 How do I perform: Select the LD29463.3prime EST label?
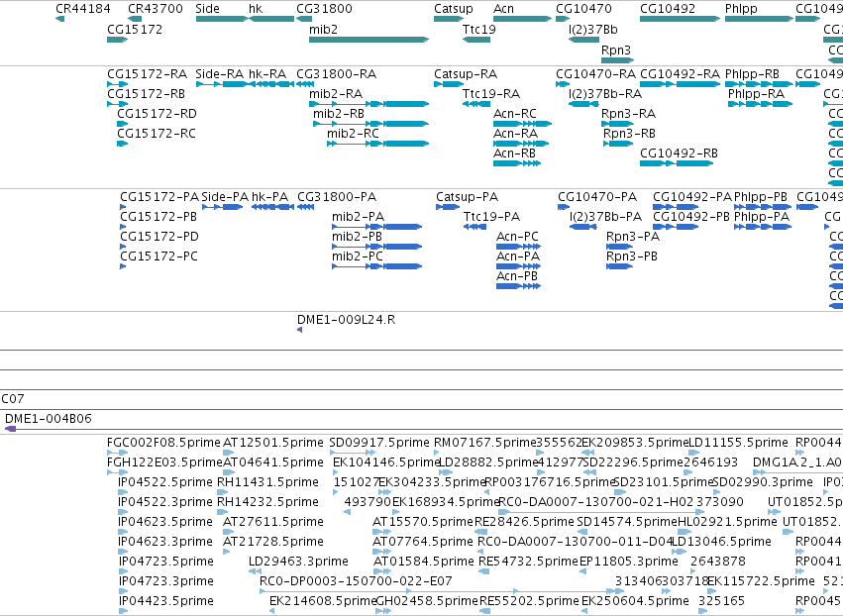[298, 562]
